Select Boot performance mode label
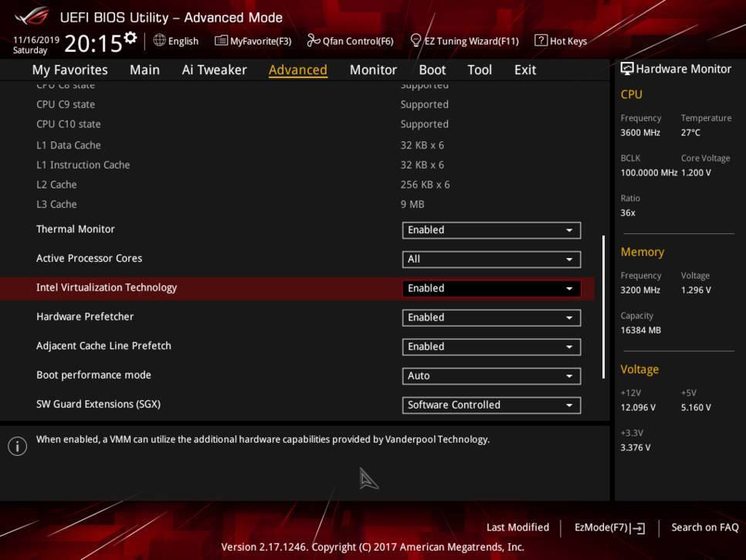Screen dimensions: 746x560 [x=93, y=375]
